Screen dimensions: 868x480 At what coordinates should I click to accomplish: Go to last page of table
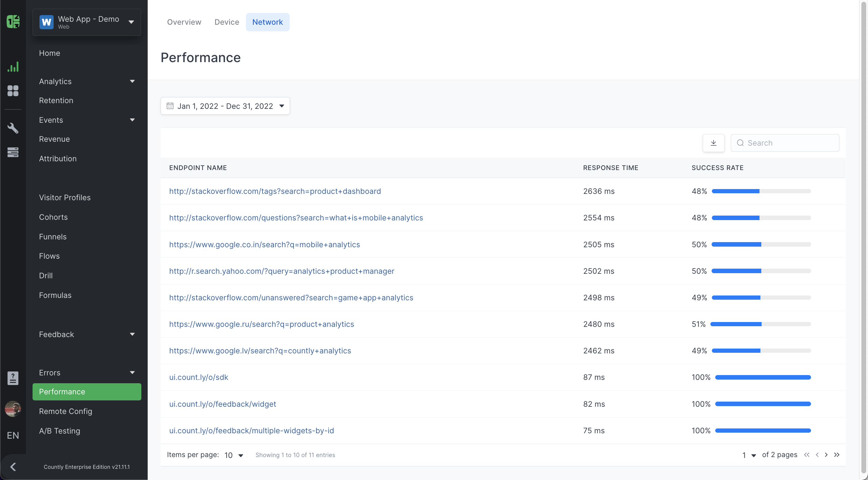coord(837,455)
